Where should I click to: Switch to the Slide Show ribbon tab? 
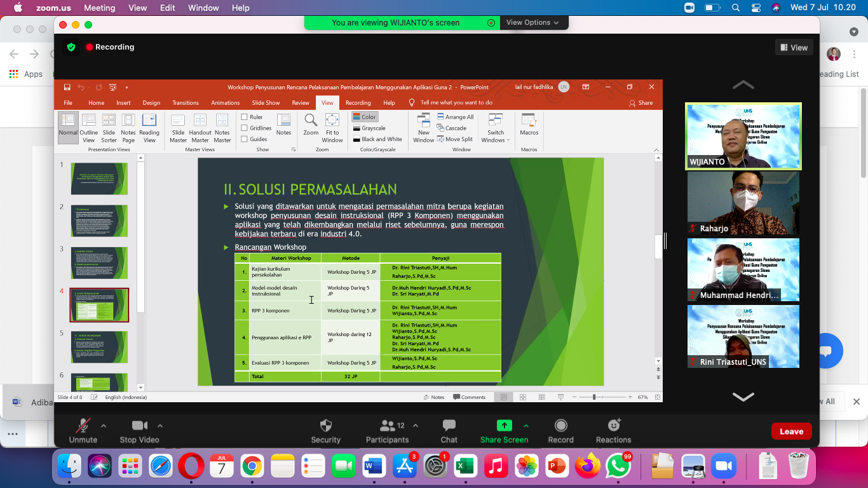coord(266,102)
